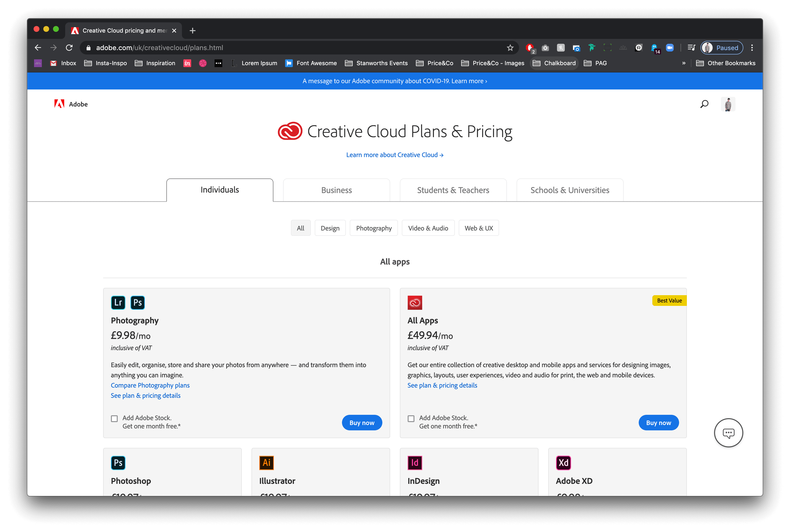Bookmark page with the star icon
The width and height of the screenshot is (790, 532).
coord(510,48)
